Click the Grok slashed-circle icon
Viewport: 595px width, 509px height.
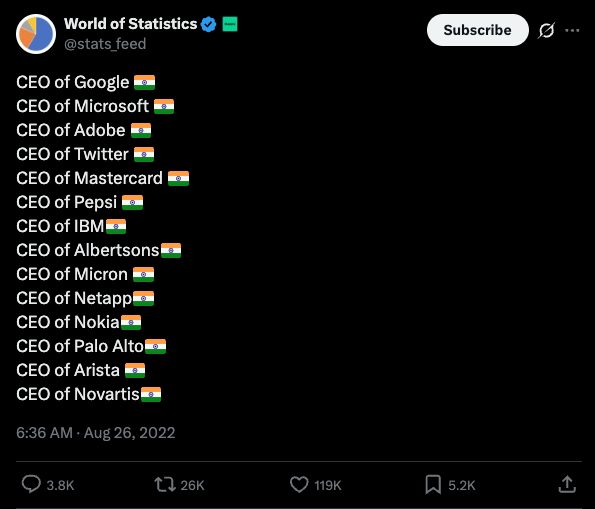pos(546,30)
